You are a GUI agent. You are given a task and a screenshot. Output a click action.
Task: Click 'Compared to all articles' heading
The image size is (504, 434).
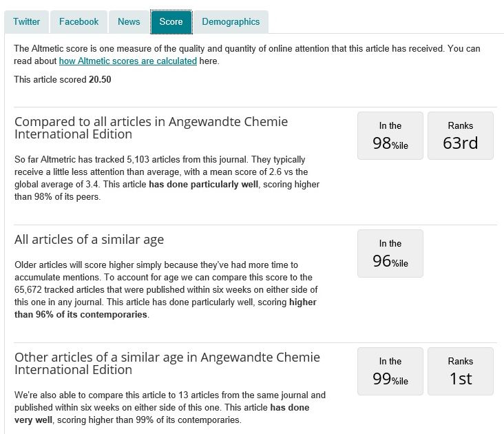[151, 127]
